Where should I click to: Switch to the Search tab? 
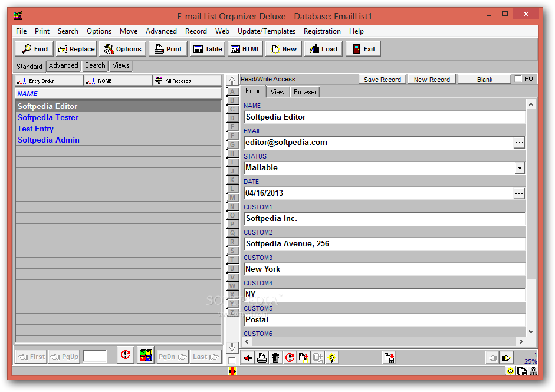95,65
